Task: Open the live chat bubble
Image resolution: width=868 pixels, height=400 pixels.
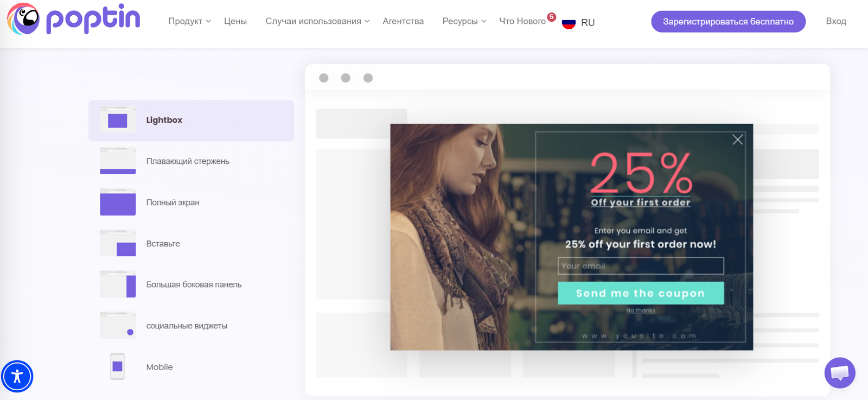Action: (x=839, y=373)
